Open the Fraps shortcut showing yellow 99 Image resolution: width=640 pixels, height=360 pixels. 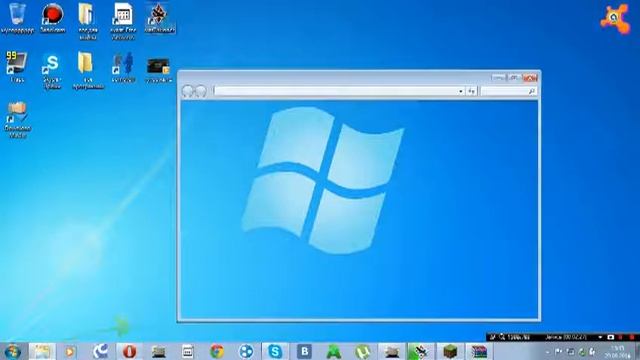[16, 67]
